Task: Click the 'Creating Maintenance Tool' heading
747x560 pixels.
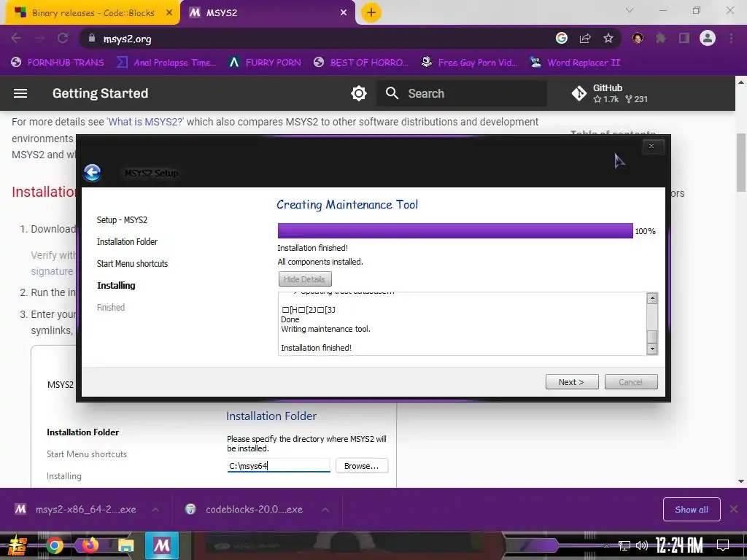Action: [x=347, y=205]
